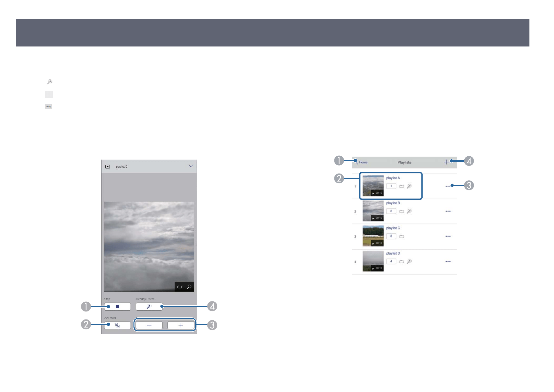Image resolution: width=554 pixels, height=392 pixels.
Task: Click the overlay effect wand of playlist A
Action: (409, 186)
